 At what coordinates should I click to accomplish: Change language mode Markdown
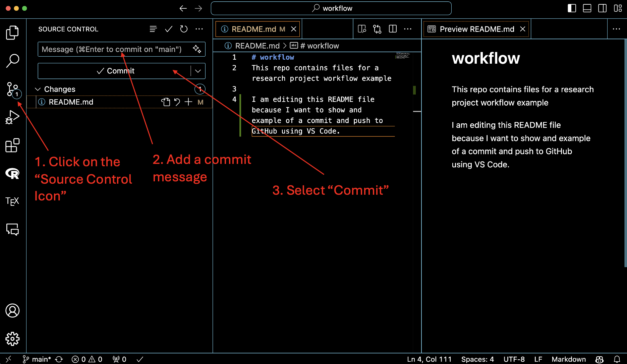click(569, 359)
